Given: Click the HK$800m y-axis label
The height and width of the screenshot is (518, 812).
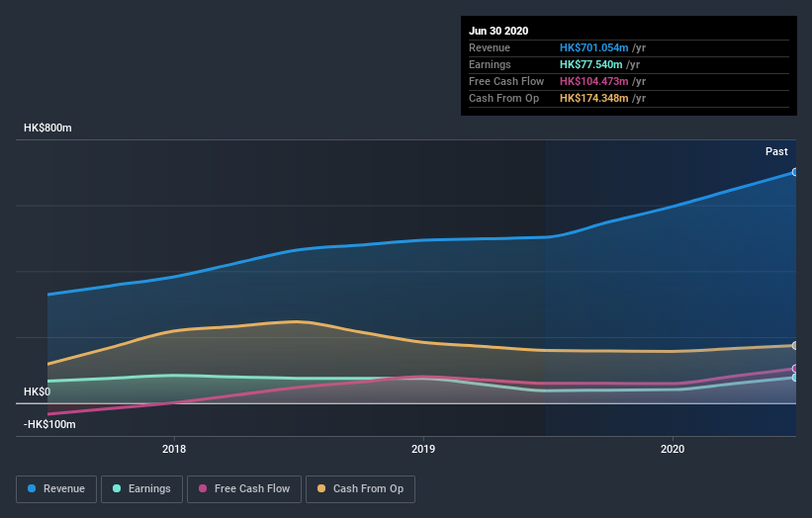Looking at the screenshot, I should (47, 128).
